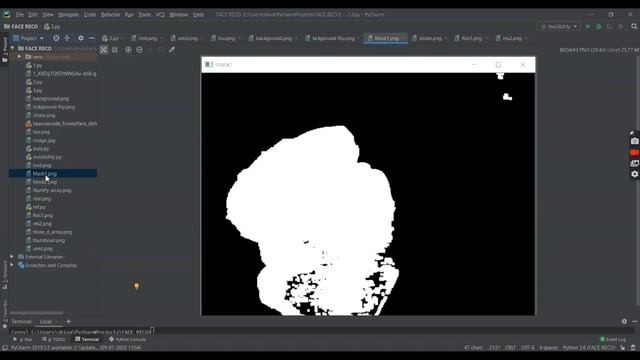
Task: Add a new terminal session with plus icon
Action: point(68,322)
